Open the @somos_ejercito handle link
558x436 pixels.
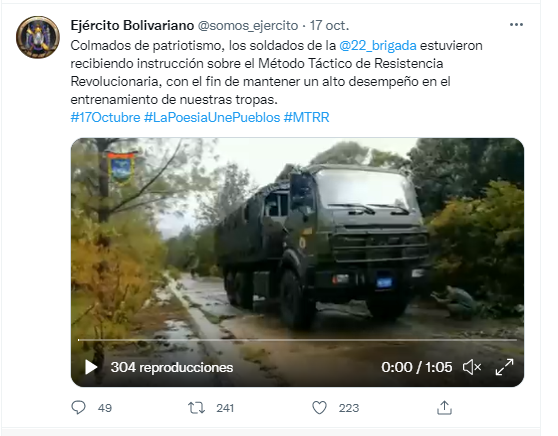coord(248,26)
